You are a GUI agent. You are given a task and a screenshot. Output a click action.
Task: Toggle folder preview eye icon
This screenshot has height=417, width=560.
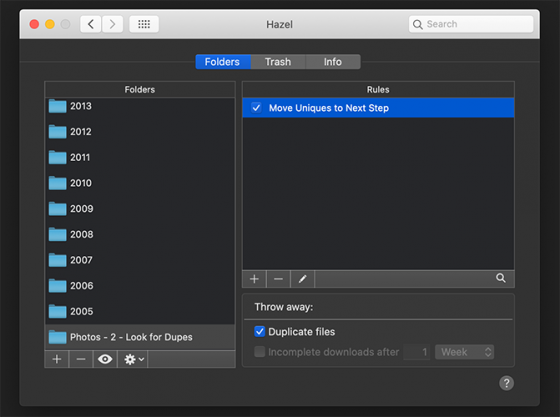tap(105, 359)
